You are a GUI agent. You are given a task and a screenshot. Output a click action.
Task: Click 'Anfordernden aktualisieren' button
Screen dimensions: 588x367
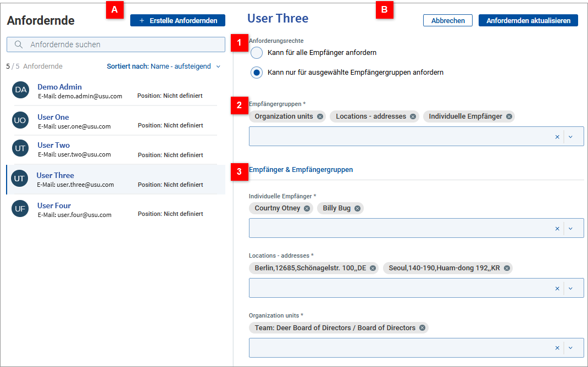point(528,21)
